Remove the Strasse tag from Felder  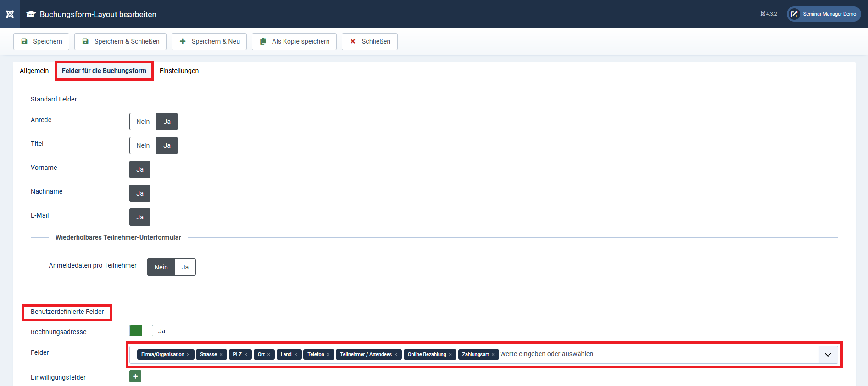coord(221,355)
